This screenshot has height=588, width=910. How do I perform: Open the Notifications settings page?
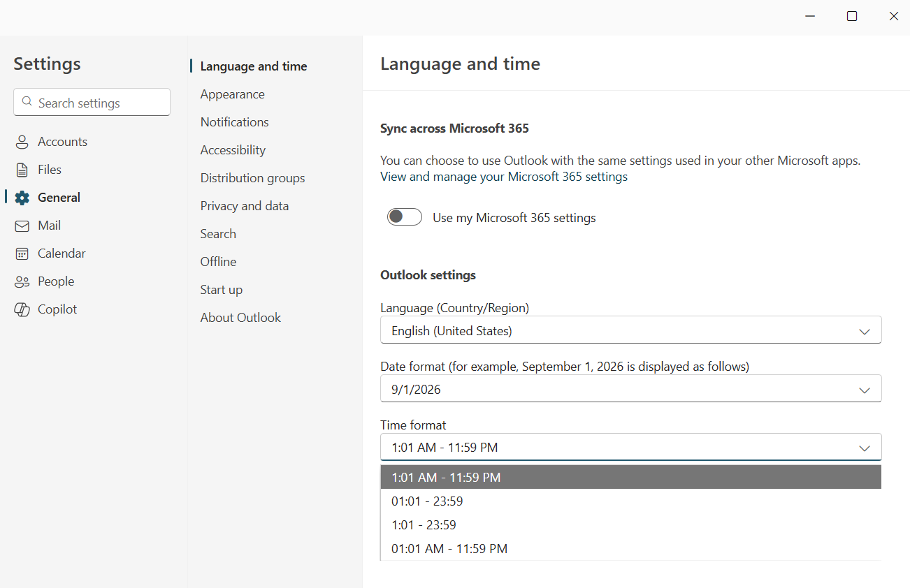tap(234, 122)
